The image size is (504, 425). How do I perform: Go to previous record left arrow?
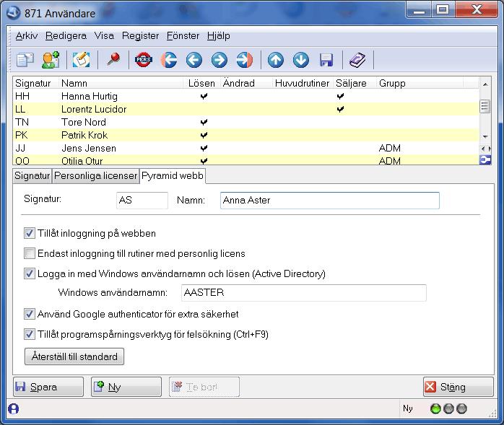194,60
